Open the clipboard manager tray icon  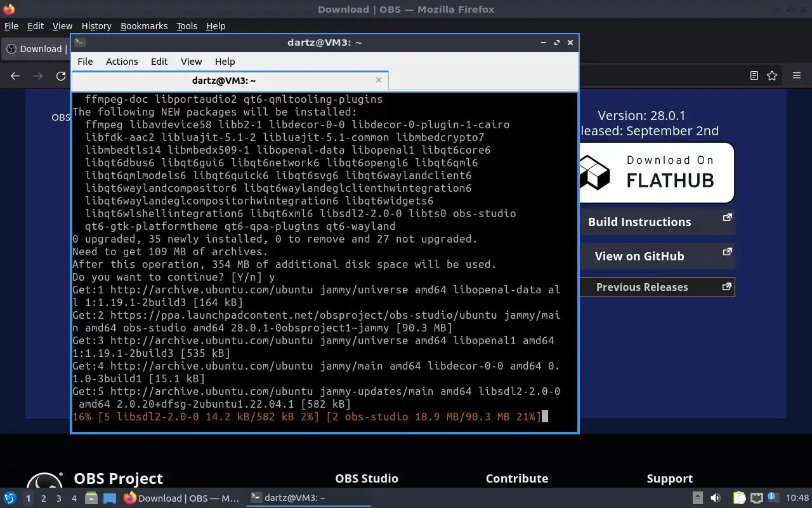point(739,498)
